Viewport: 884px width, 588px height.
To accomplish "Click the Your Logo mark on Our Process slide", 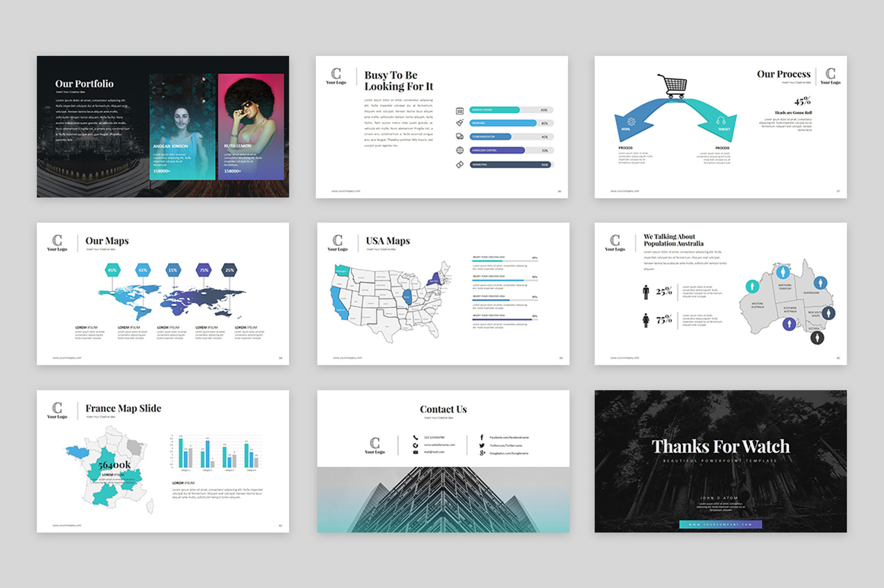I will pos(830,76).
